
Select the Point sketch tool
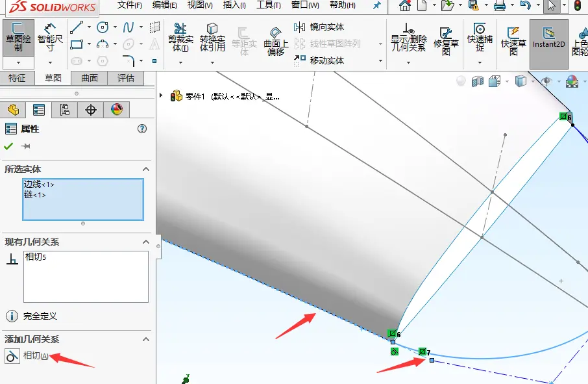154,61
